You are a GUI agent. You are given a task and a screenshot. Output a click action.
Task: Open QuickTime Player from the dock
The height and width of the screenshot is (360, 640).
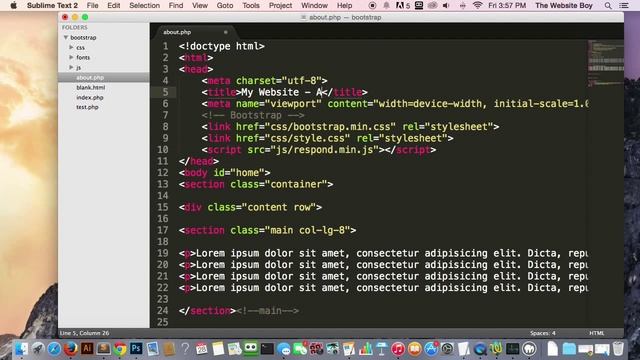point(480,349)
